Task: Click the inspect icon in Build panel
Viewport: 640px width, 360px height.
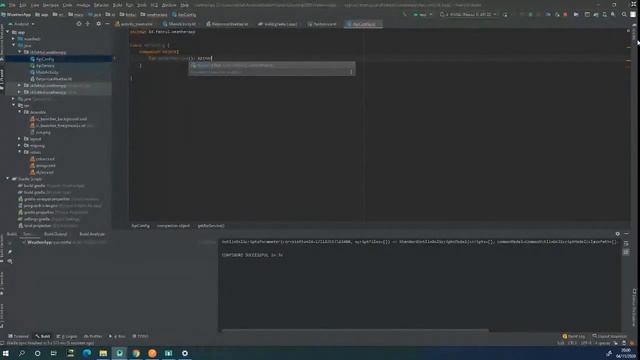Action: coord(10,261)
